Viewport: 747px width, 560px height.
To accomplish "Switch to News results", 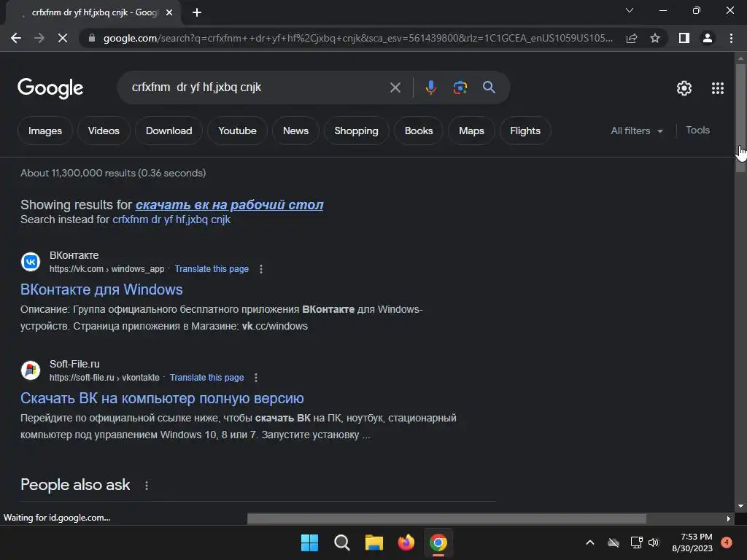I will tap(295, 131).
